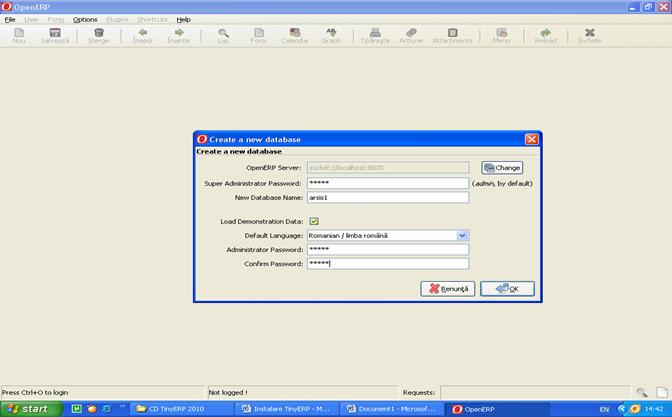The width and height of the screenshot is (672, 417).
Task: Open the Plugins menu
Action: [x=117, y=20]
